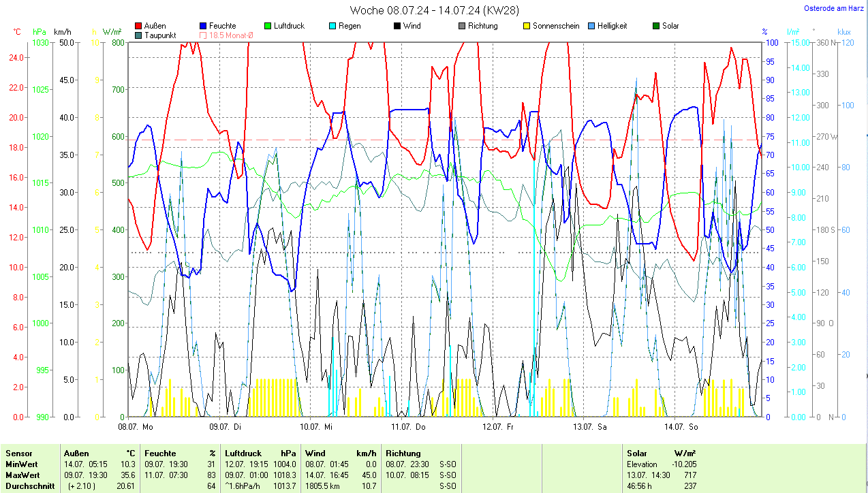Select the green Luftdruck legend marker

[268, 27]
